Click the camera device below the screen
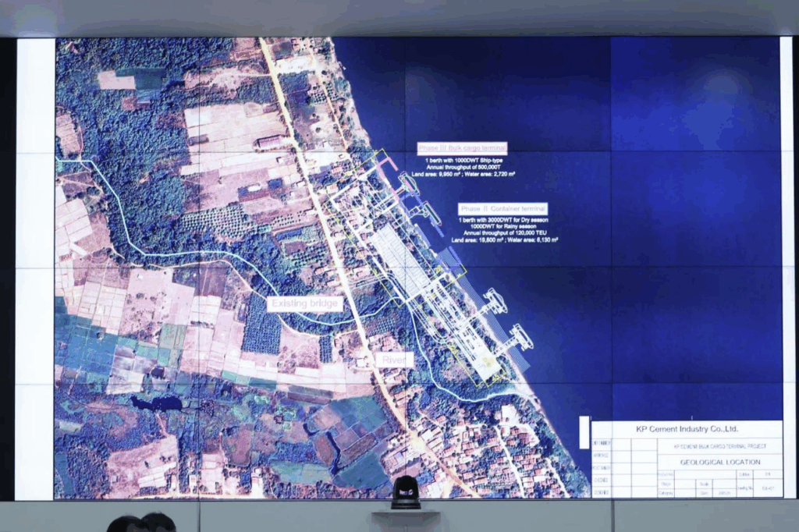The image size is (799, 532). click(405, 493)
